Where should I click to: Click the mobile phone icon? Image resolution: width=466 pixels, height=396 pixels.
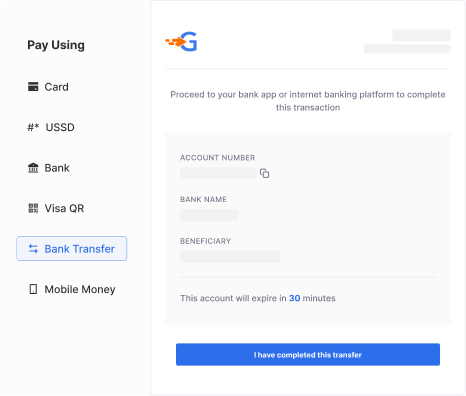(33, 289)
